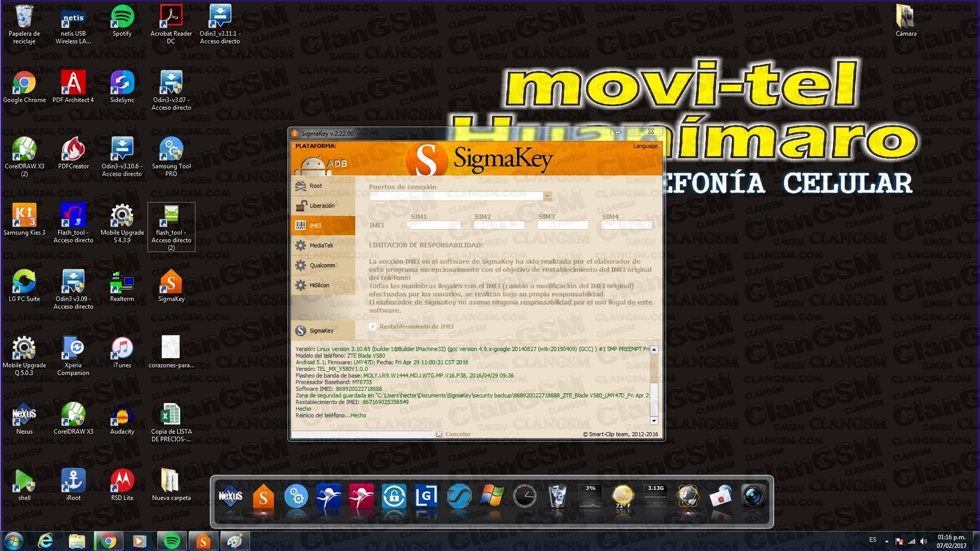This screenshot has height=551, width=980.
Task: Switch to the Liberación tab
Action: coord(323,206)
